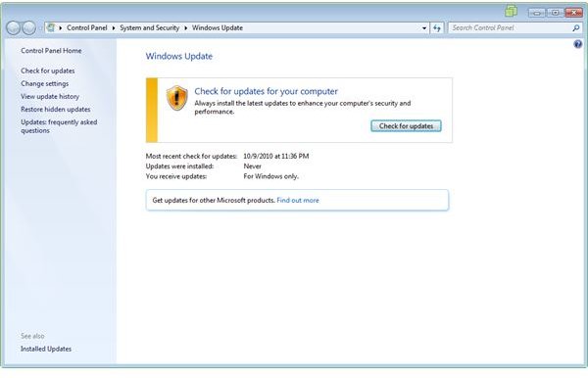This screenshot has height=378, width=588.
Task: Focus the Search Control Panel field
Action: (511, 27)
